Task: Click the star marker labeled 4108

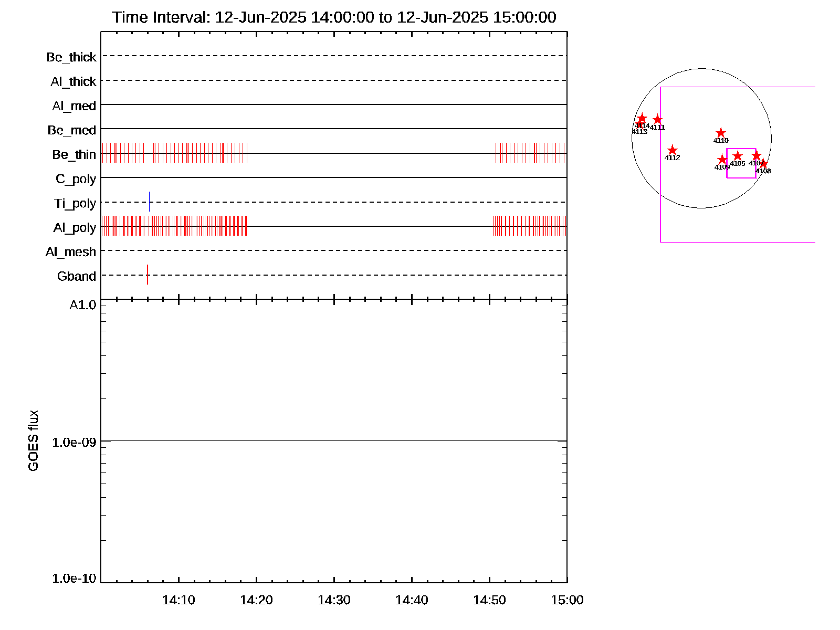Action: [763, 164]
